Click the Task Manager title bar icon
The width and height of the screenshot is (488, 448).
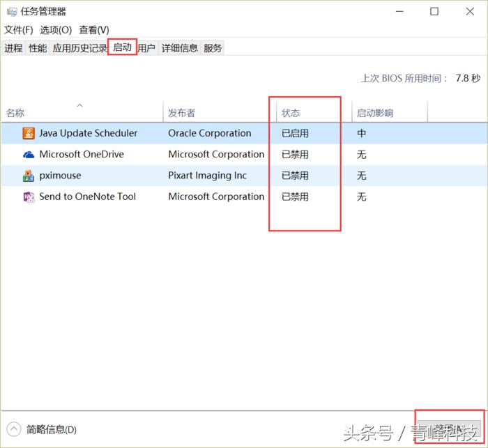12,12
